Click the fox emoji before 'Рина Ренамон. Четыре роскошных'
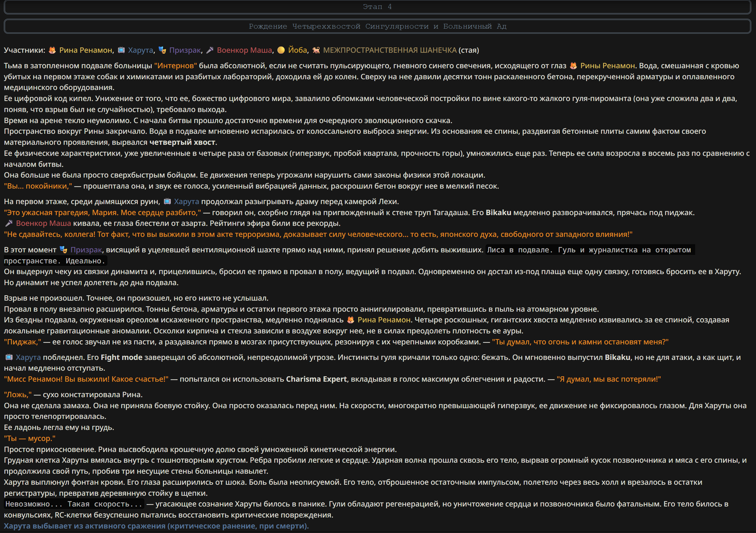This screenshot has height=533, width=756. pos(351,320)
